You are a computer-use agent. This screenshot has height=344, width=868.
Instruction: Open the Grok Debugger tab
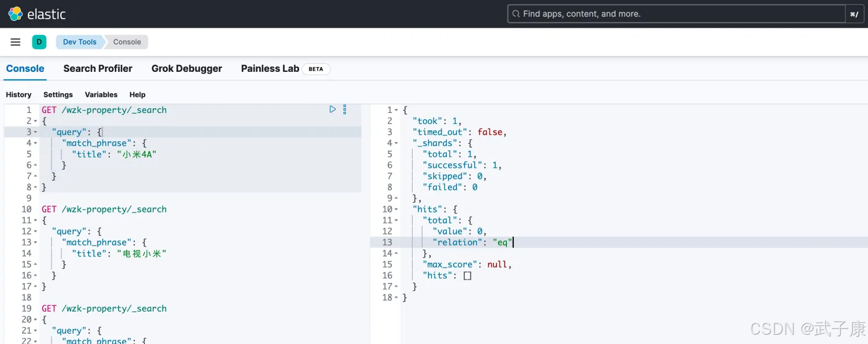(186, 68)
